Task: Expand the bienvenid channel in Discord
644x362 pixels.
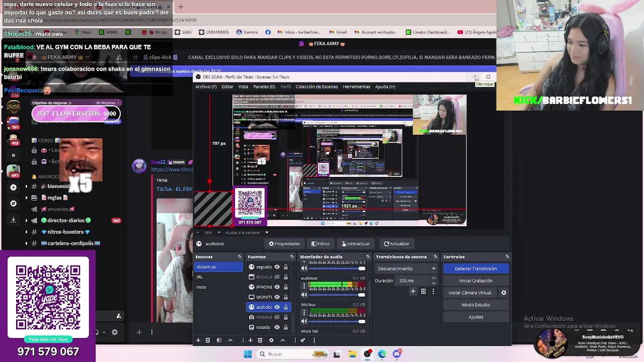Action: pyautogui.click(x=26, y=187)
